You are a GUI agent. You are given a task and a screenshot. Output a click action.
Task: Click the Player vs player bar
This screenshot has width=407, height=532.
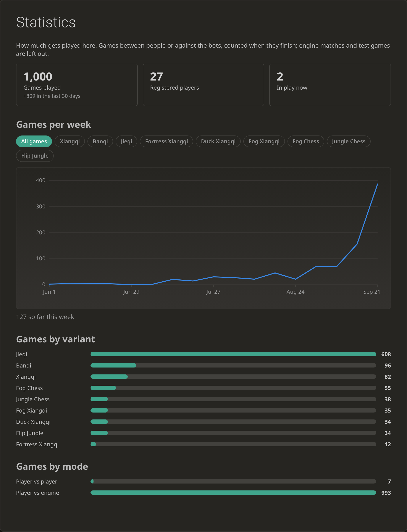pyautogui.click(x=233, y=481)
